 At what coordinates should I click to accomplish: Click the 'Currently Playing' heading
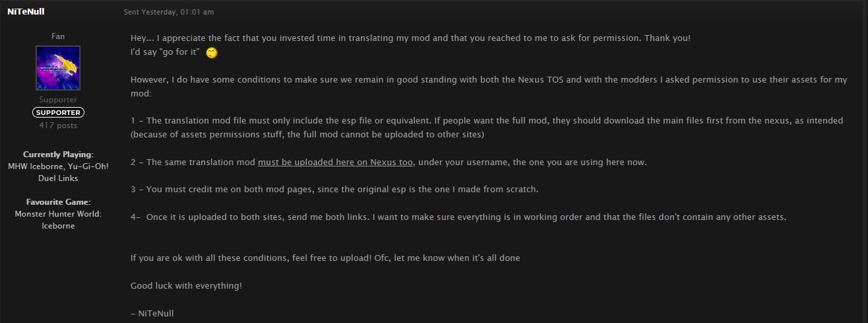pos(58,154)
